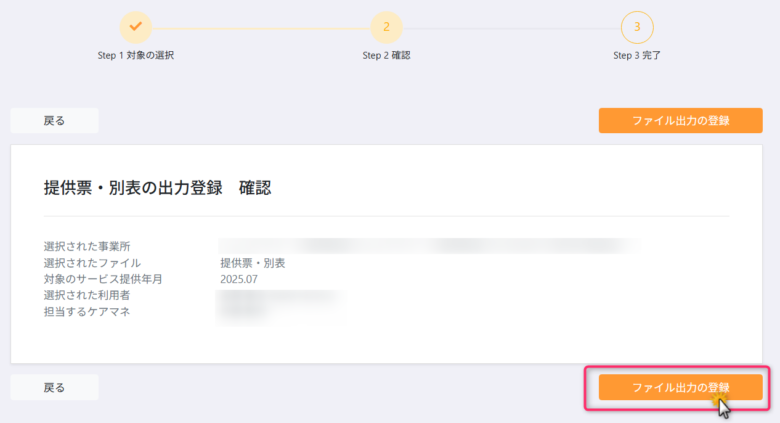Viewport: 780px width, 423px height.
Task: Click the 対象のサービス提供年月 field label
Action: (103, 279)
